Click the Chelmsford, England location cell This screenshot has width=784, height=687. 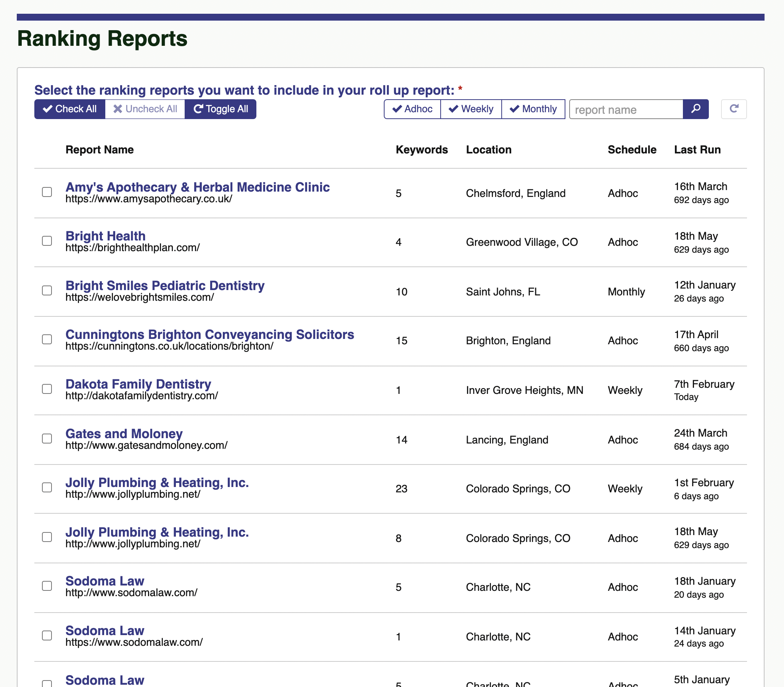click(x=515, y=193)
